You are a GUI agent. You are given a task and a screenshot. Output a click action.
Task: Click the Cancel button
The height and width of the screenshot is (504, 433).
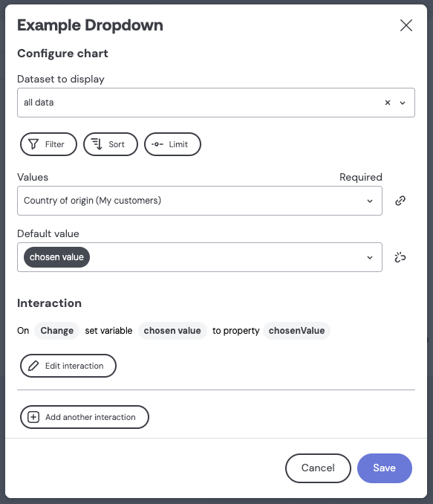318,468
